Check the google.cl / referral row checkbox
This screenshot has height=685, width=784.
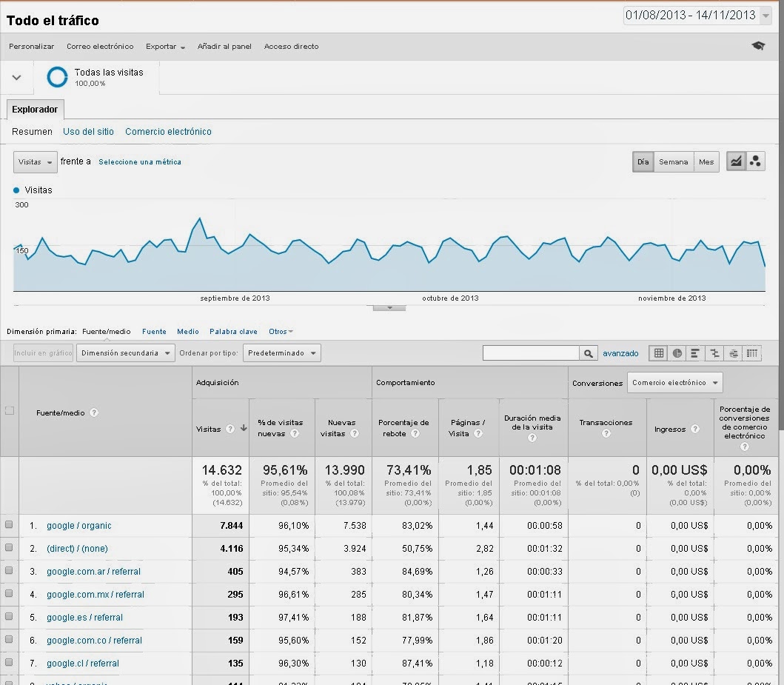tap(8, 662)
